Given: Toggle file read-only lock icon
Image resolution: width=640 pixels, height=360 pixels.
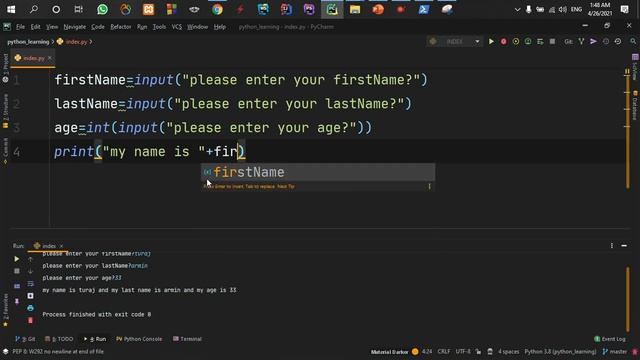Looking at the screenshot, I should coord(478,351).
